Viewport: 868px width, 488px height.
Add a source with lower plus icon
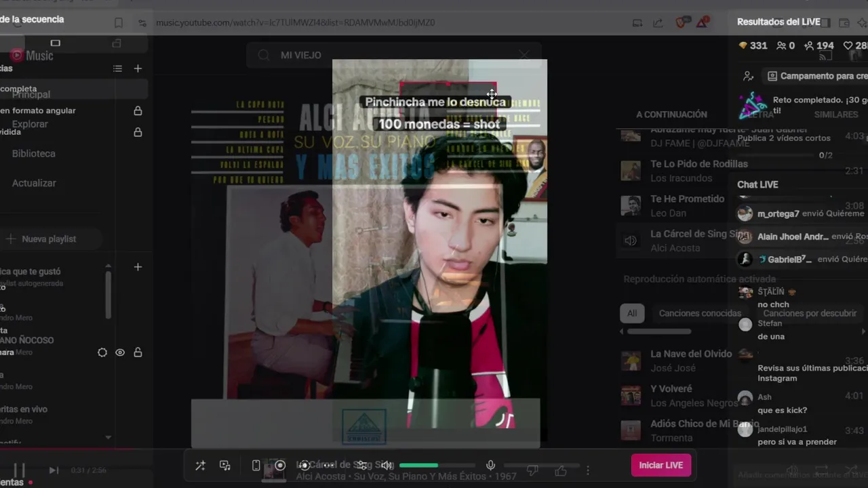[x=138, y=267]
